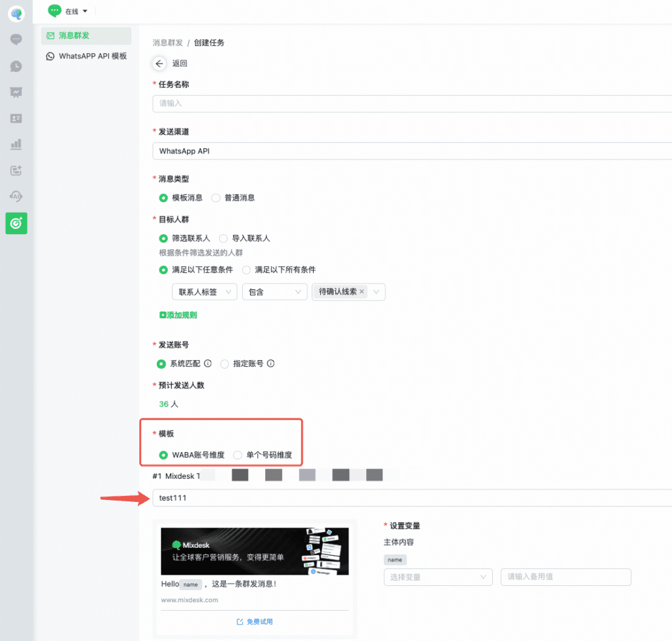Viewport: 672px width, 641px height.
Task: Choose the 单个号码维度 template option
Action: click(238, 455)
